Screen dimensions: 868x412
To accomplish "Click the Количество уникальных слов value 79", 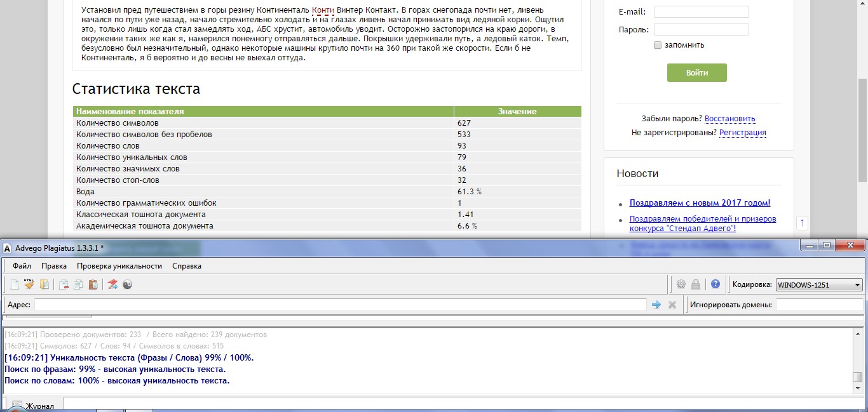I will (462, 157).
